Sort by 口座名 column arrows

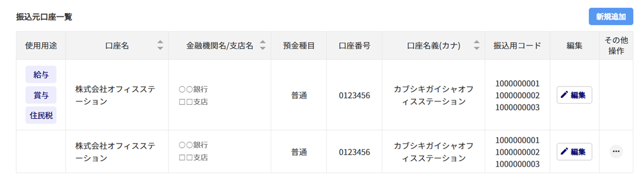pyautogui.click(x=160, y=45)
